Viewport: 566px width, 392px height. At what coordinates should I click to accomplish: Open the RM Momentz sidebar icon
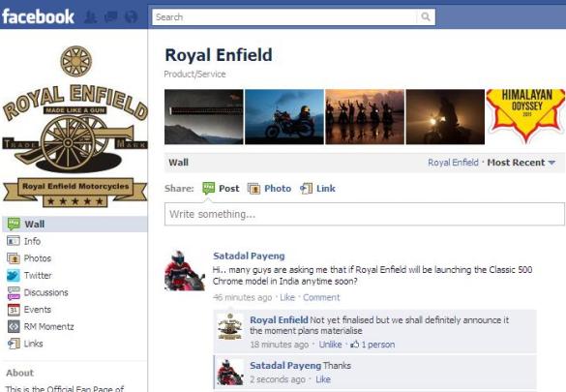[x=14, y=327]
